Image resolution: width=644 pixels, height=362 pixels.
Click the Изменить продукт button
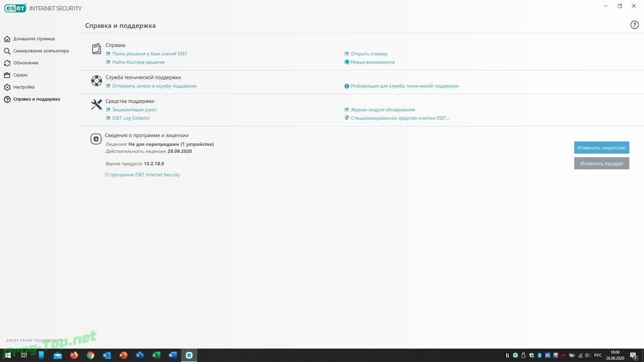point(602,164)
